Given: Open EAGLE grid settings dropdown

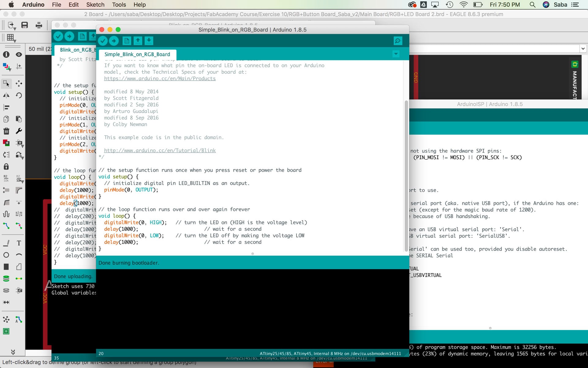Looking at the screenshot, I should 11,38.
